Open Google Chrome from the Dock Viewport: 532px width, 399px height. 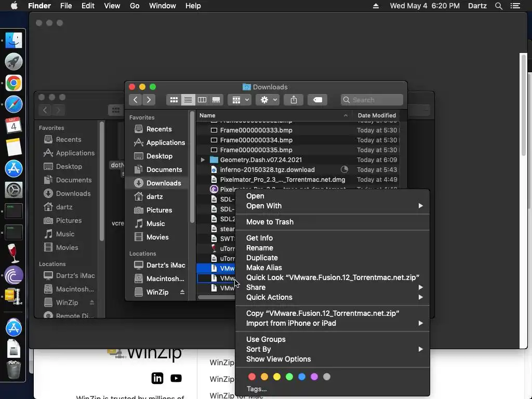14,83
